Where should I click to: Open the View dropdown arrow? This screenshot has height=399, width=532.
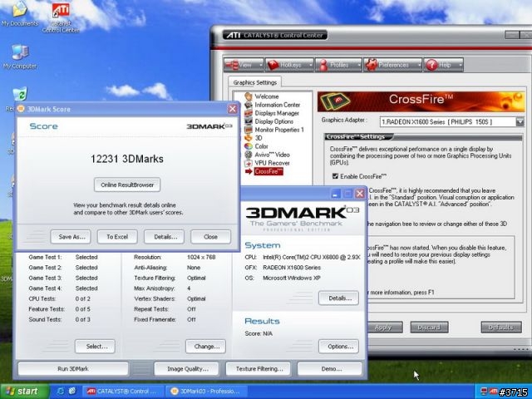(260, 65)
